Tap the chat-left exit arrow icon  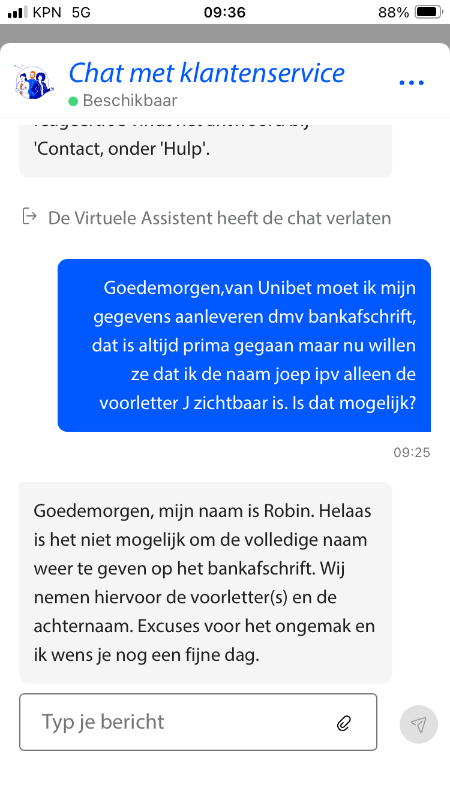[30, 216]
